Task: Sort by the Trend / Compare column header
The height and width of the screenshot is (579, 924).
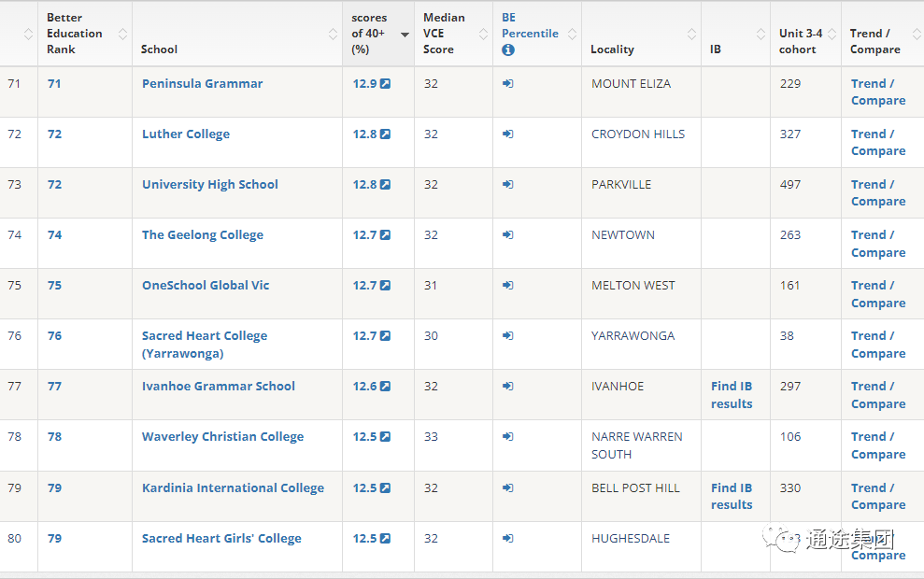Action: [917, 35]
